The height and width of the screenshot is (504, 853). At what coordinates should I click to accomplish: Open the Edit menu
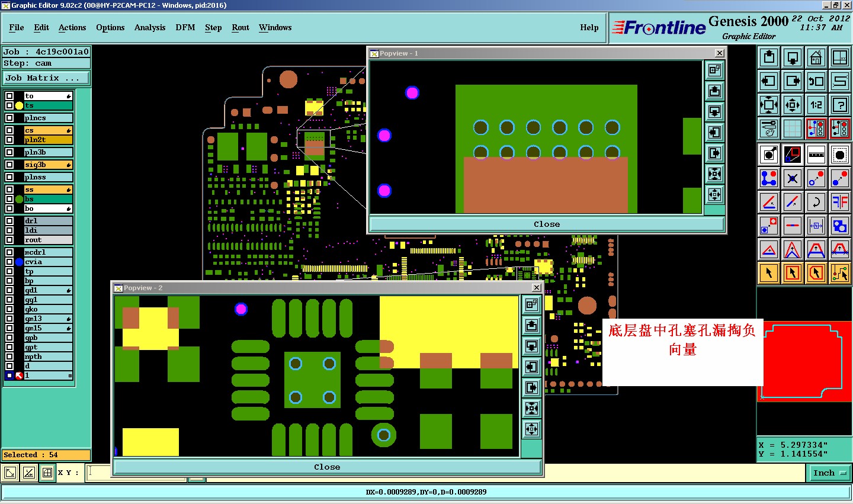41,27
